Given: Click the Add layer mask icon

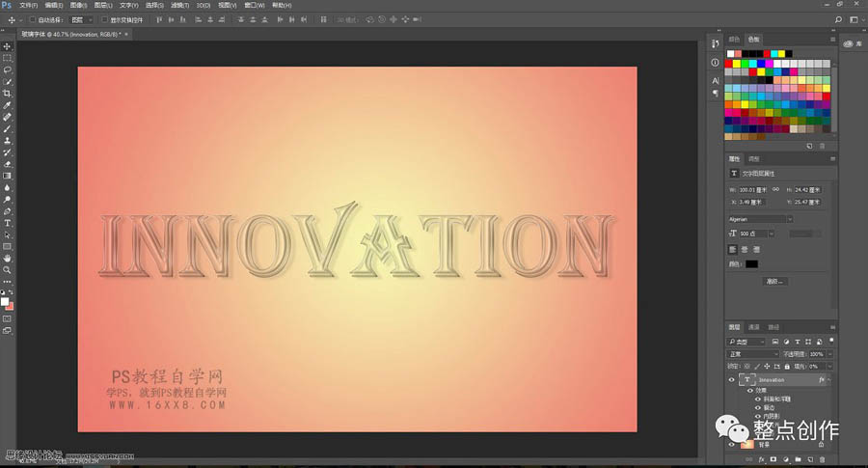Looking at the screenshot, I should pyautogui.click(x=773, y=459).
